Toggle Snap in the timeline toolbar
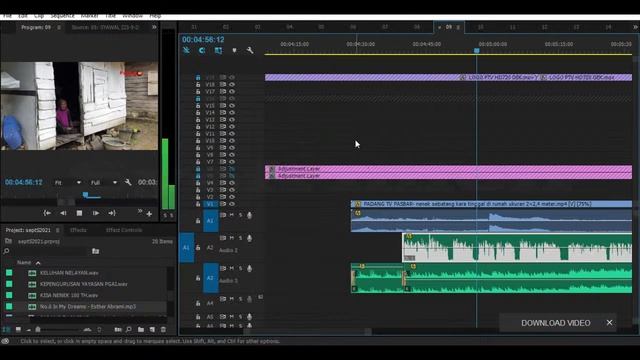 click(202, 50)
